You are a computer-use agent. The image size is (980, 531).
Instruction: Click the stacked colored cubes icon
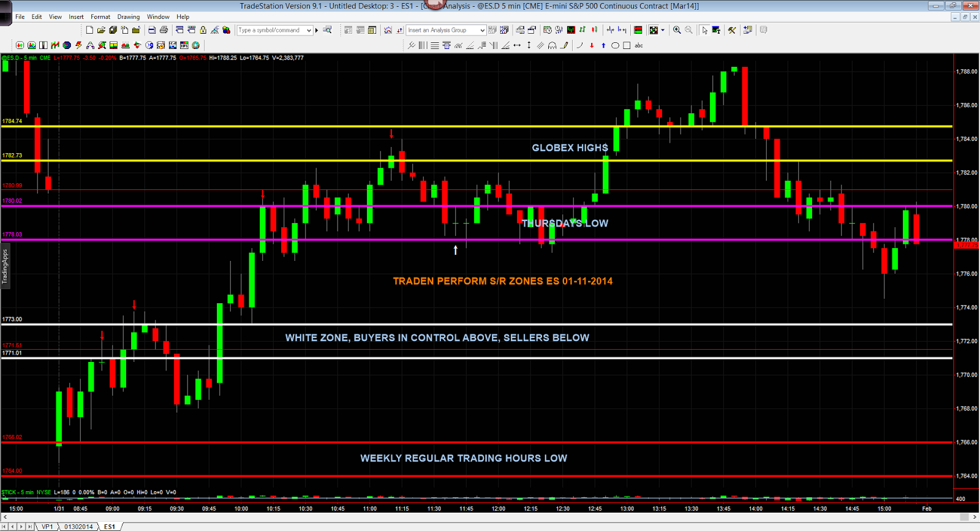[x=226, y=30]
